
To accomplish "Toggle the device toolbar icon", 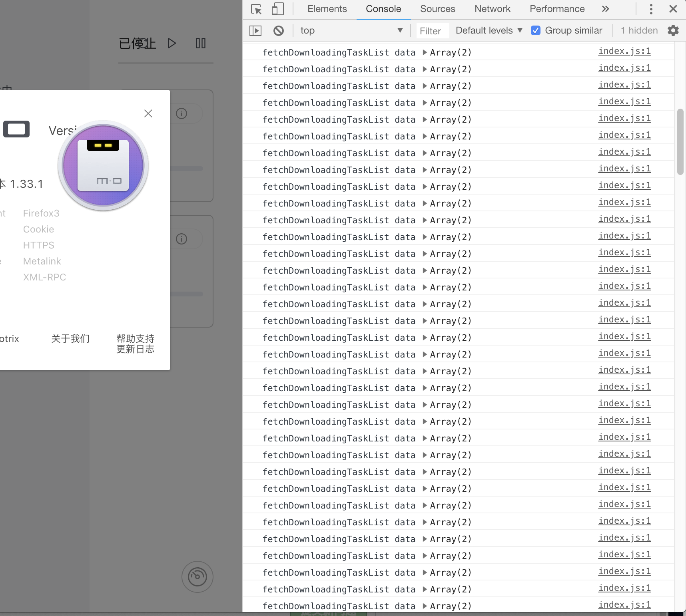I will 277,9.
